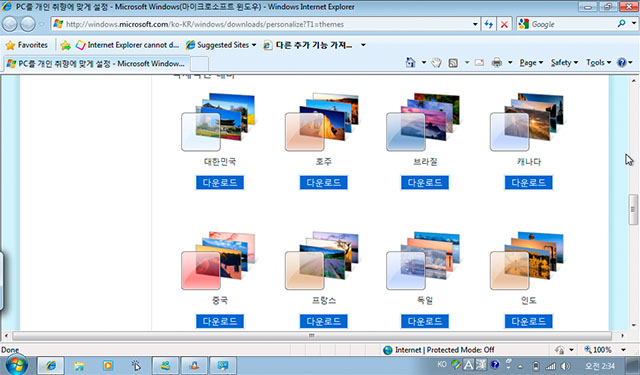
Task: Download the 중국 theme
Action: tap(220, 321)
